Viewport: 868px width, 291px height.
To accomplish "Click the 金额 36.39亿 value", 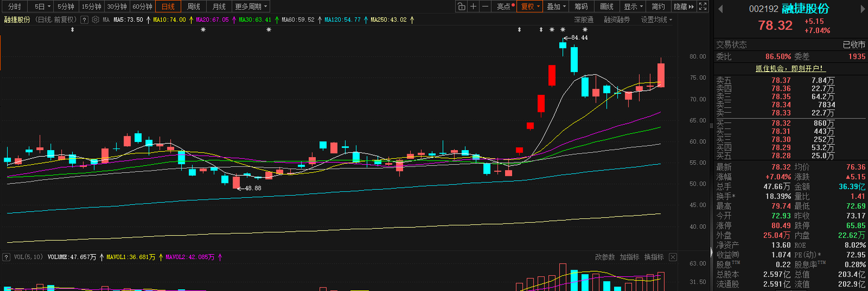I will click(x=852, y=187).
